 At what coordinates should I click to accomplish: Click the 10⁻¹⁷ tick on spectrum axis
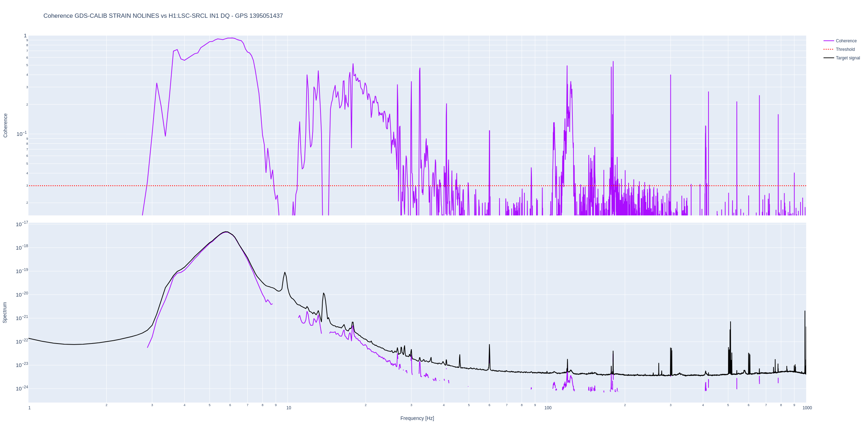click(22, 224)
